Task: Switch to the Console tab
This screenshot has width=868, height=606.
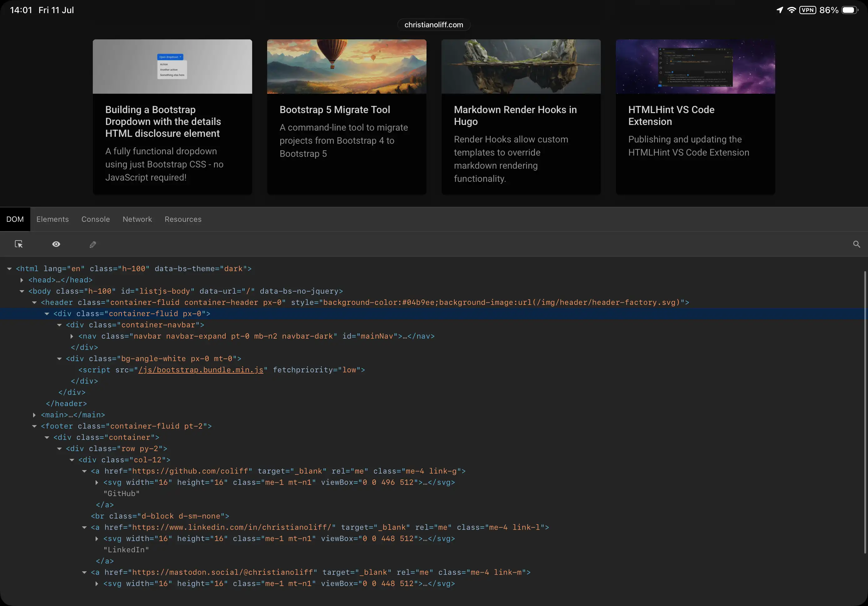Action: pos(95,219)
